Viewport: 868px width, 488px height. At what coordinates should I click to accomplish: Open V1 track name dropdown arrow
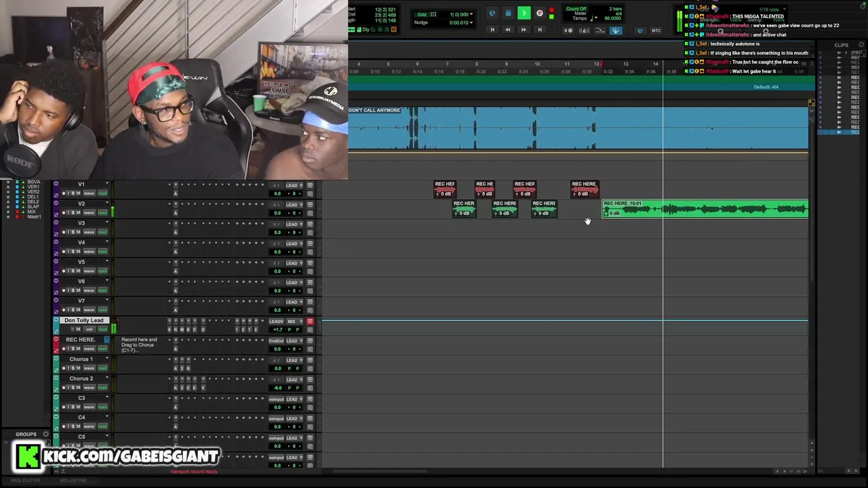point(106,184)
